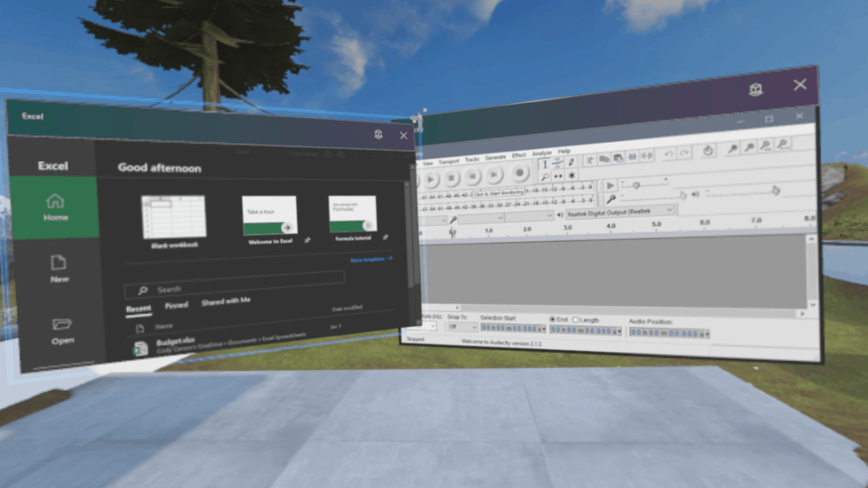The height and width of the screenshot is (488, 868).
Task: Switch to the Shared with Me tab
Action: 226,301
